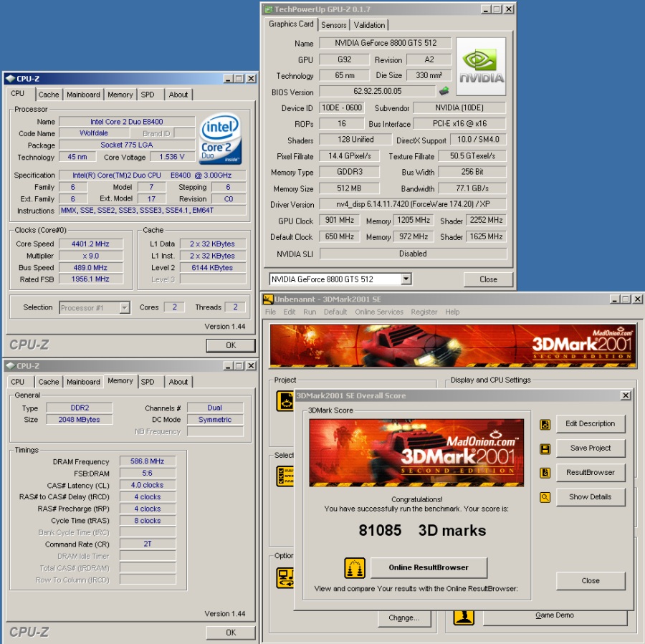Viewport: 645px width, 644px height.
Task: Open the Memory tab in upper CPU-Z
Action: pos(120,95)
